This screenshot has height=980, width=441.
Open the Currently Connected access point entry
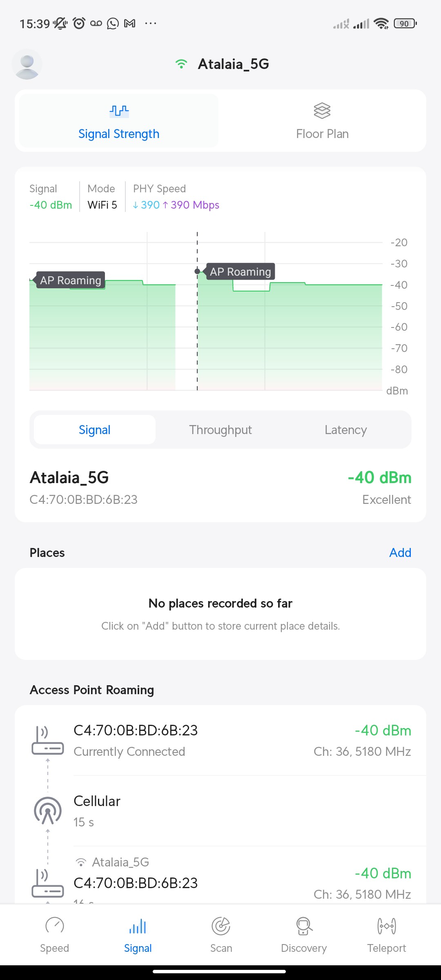click(x=241, y=741)
